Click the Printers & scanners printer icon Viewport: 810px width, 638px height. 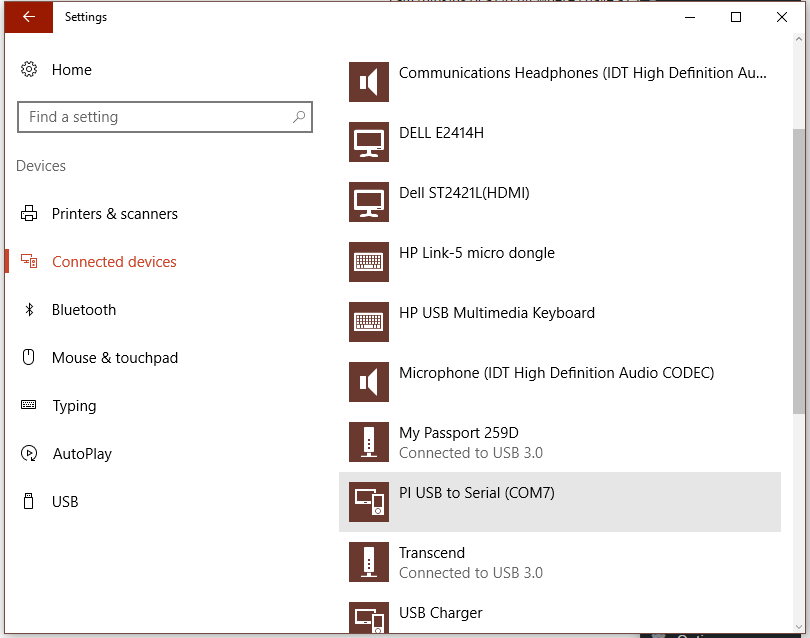pyautogui.click(x=29, y=213)
